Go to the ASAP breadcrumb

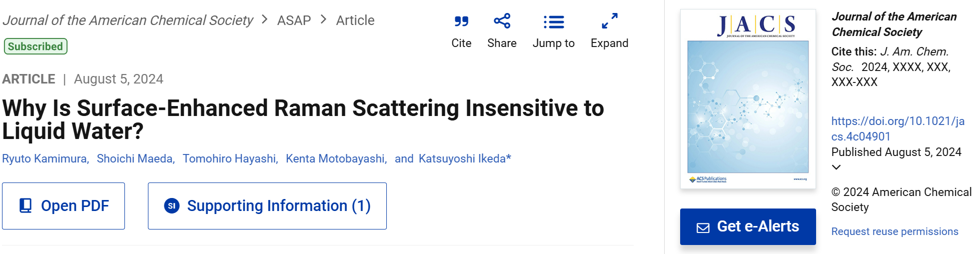coord(294,20)
